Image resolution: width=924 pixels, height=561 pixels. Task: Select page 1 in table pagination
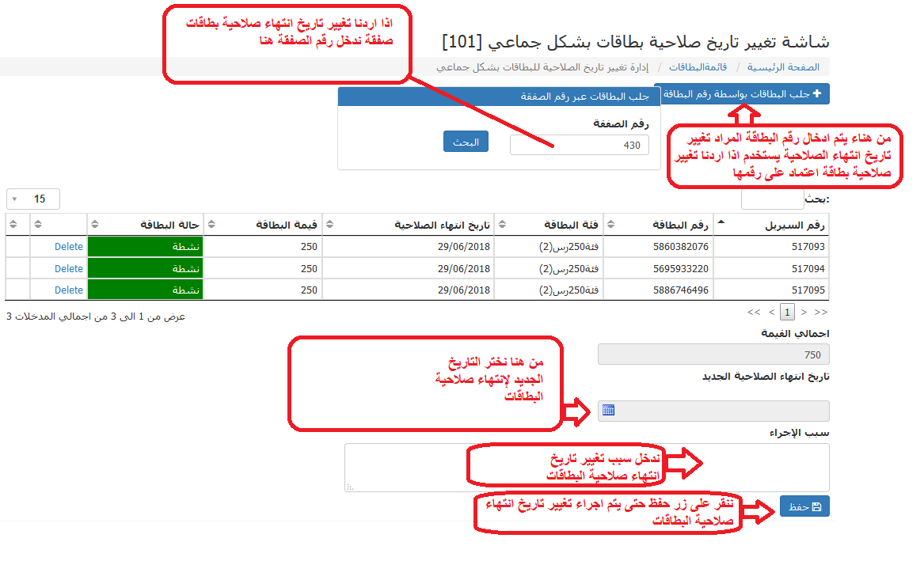tap(788, 312)
